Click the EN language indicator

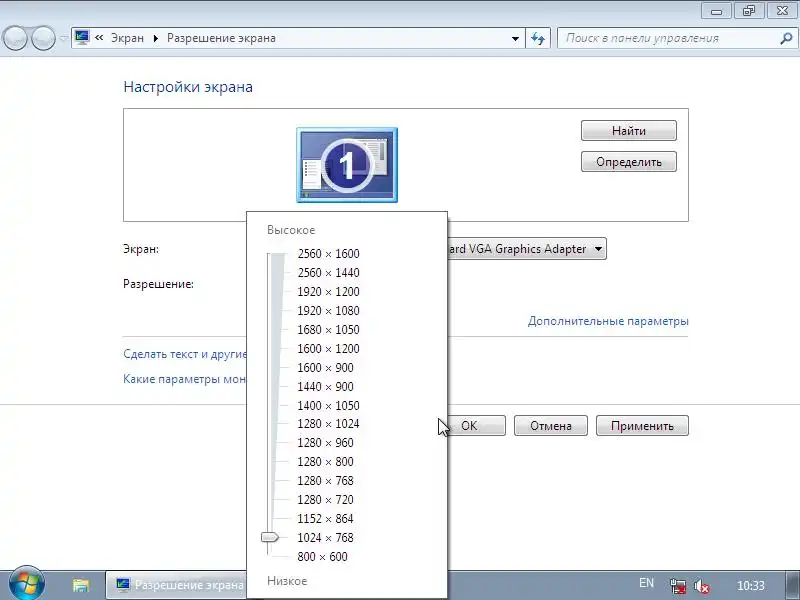coord(646,583)
